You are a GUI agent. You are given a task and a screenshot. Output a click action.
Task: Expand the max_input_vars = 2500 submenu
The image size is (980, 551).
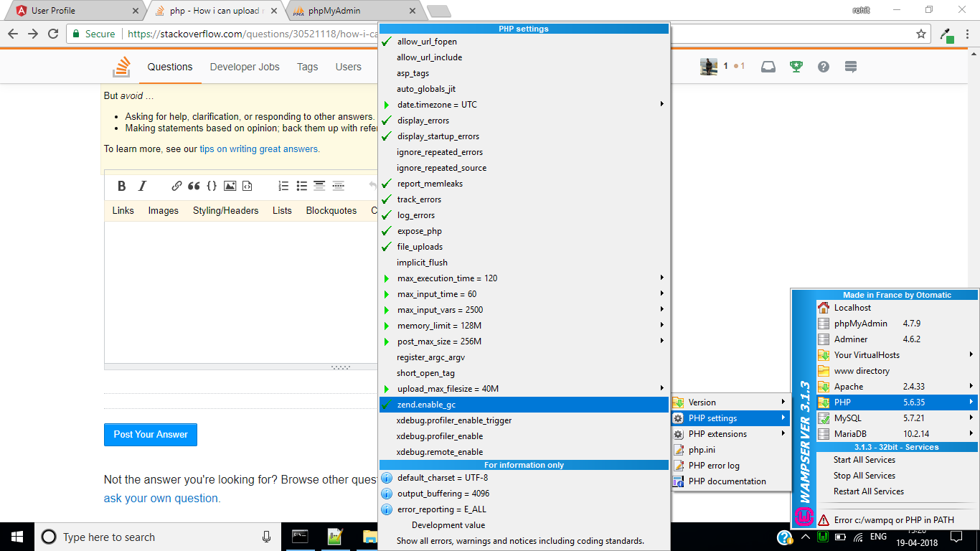coord(524,310)
